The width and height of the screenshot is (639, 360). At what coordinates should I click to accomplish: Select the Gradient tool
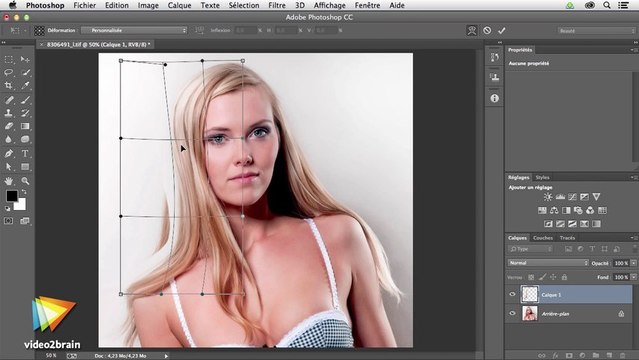click(x=25, y=126)
